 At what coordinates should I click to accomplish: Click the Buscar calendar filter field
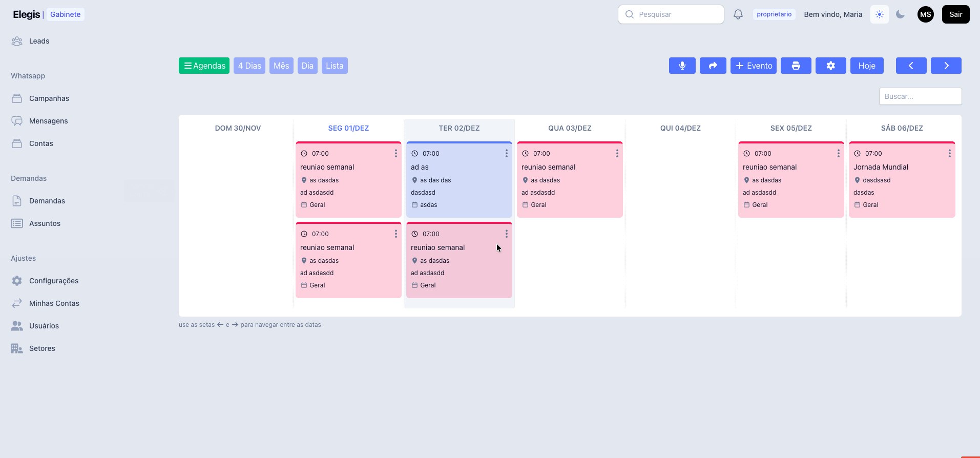coord(920,96)
